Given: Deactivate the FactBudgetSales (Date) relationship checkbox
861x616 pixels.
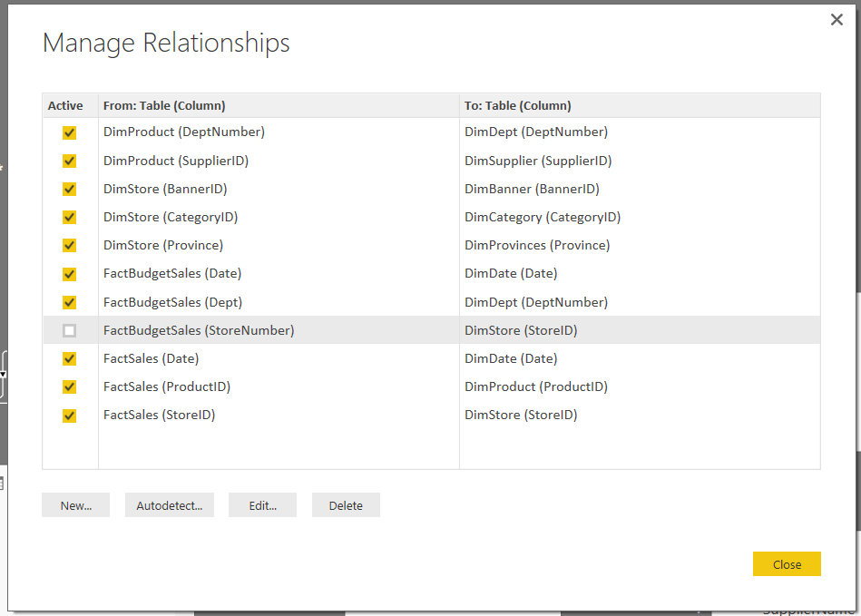Looking at the screenshot, I should click(x=69, y=274).
